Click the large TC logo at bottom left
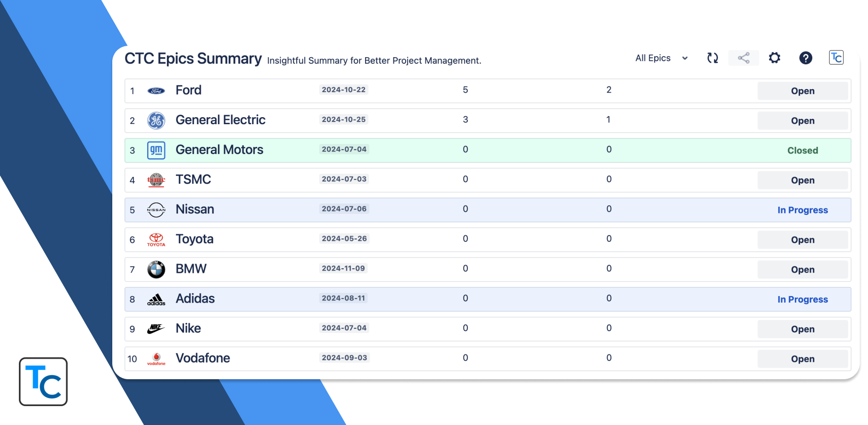This screenshot has width=868, height=425. (x=43, y=382)
